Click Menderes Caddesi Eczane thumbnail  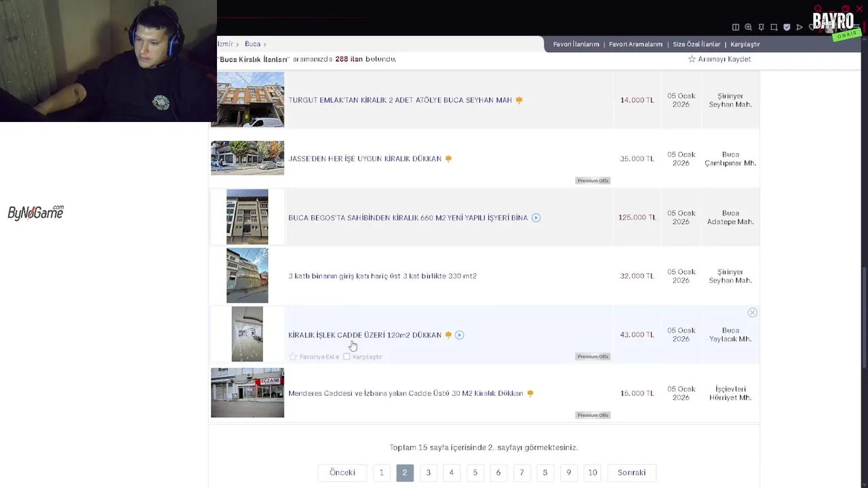pos(248,392)
